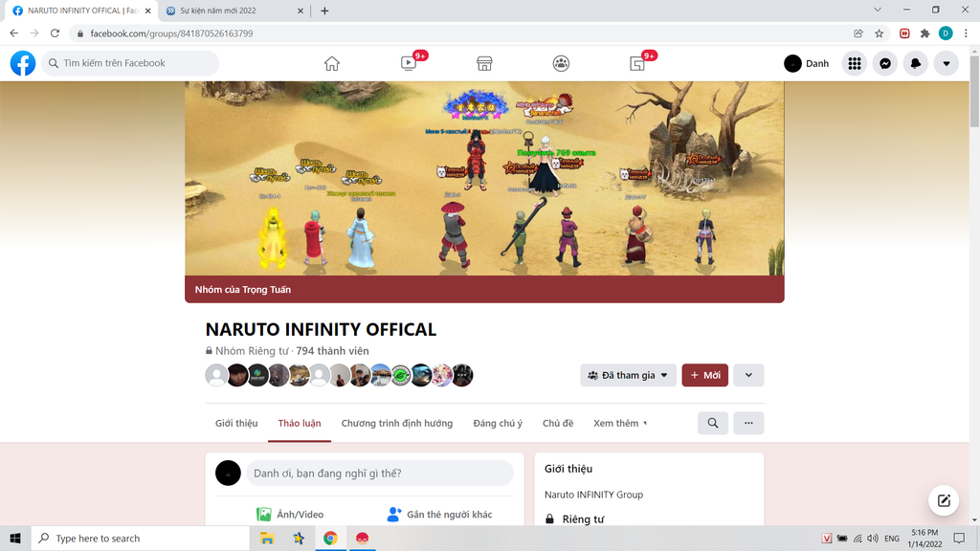This screenshot has height=551, width=980.
Task: Bookmark this page with the star icon
Action: (x=880, y=33)
